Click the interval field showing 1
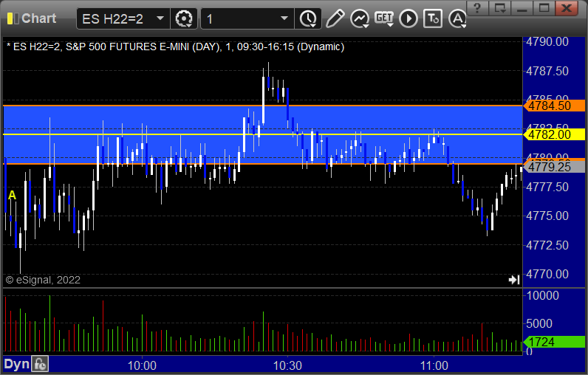 (247, 18)
